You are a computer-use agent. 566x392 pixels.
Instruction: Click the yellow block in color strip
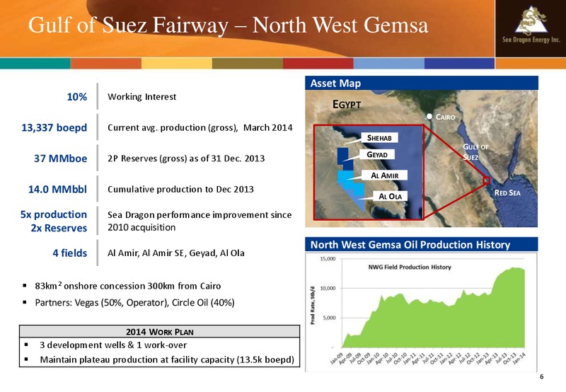click(x=176, y=63)
